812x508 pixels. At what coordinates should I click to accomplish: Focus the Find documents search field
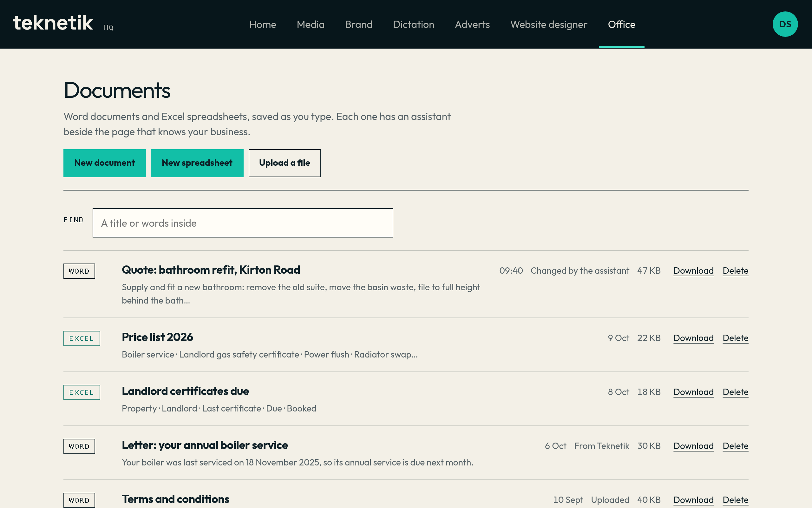(243, 223)
